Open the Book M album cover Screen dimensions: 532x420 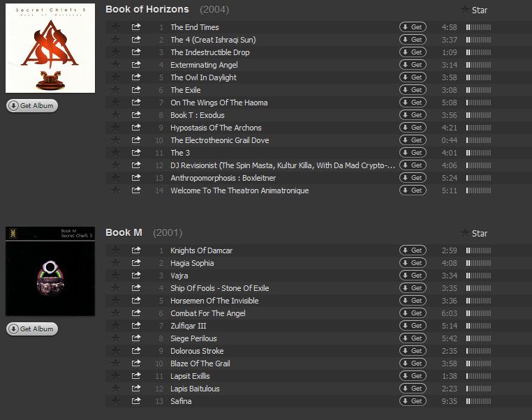pyautogui.click(x=50, y=271)
